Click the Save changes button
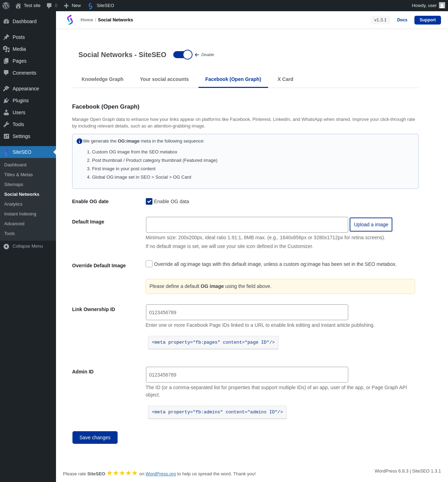448x482 pixels. [95, 438]
